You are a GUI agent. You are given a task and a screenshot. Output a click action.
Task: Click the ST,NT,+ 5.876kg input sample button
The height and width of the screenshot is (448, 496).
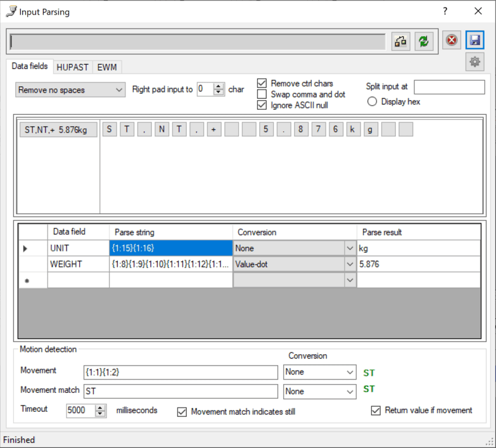pyautogui.click(x=58, y=130)
